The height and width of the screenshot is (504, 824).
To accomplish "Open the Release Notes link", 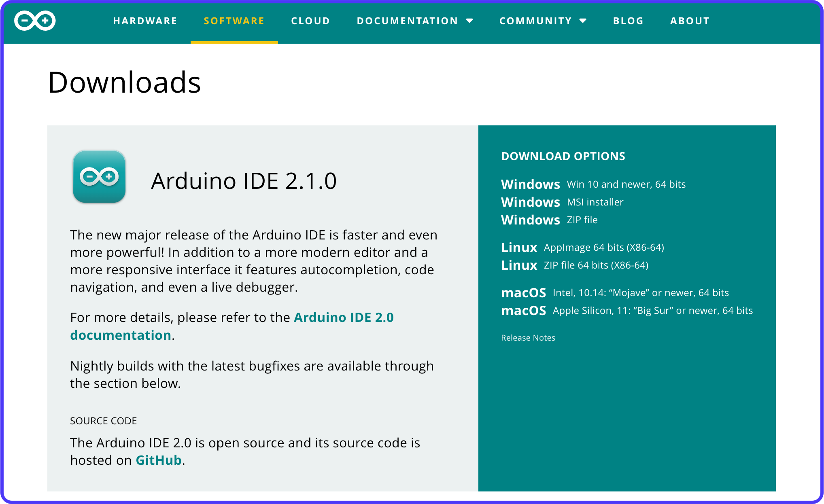I will pyautogui.click(x=528, y=338).
